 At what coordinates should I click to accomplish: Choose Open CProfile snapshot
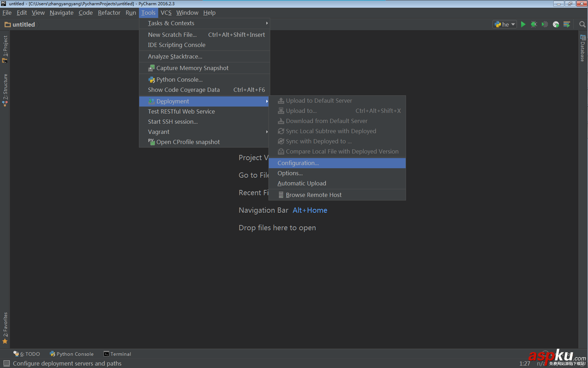coord(204,142)
